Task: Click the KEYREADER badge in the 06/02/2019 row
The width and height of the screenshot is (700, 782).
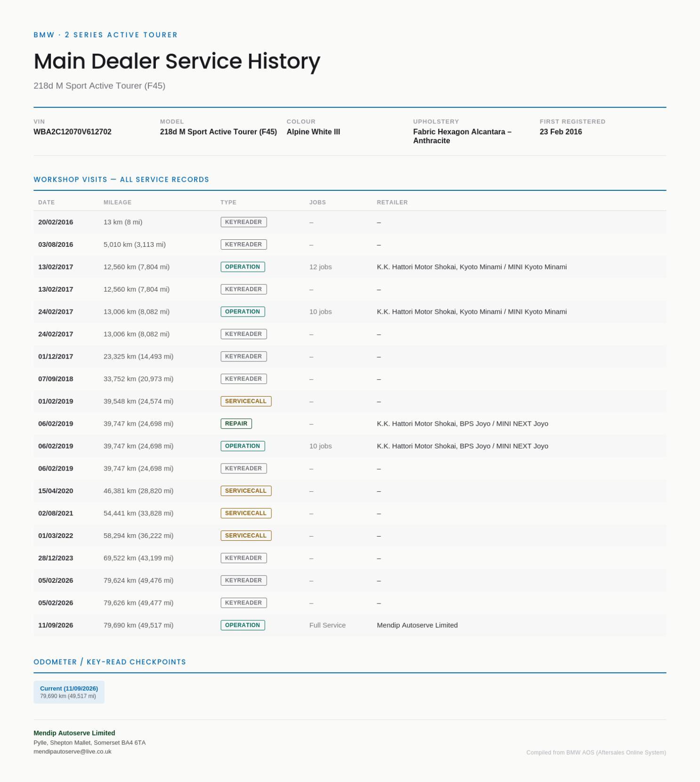Action: coord(244,468)
